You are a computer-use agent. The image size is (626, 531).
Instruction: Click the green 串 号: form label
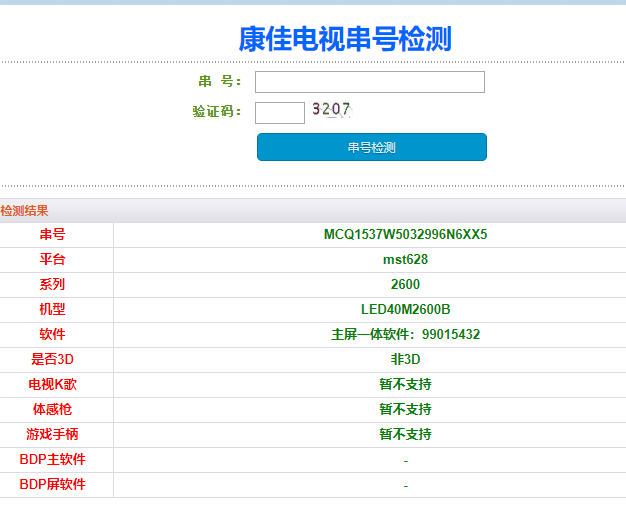tap(220, 81)
